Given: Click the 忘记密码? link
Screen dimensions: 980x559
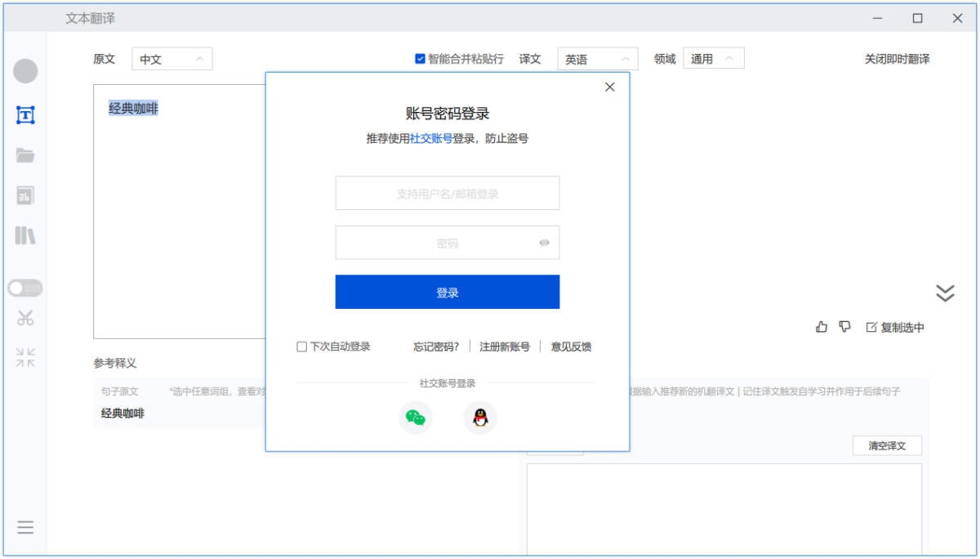Looking at the screenshot, I should [436, 347].
